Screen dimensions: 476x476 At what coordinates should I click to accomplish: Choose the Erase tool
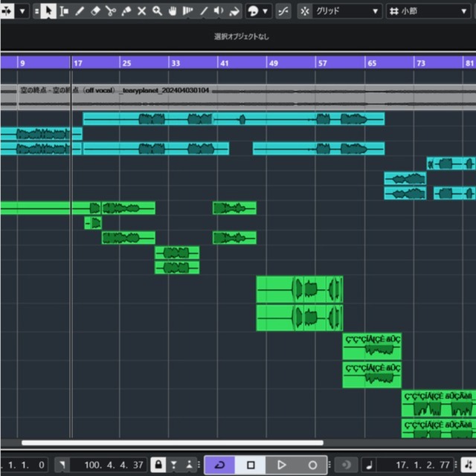click(95, 11)
